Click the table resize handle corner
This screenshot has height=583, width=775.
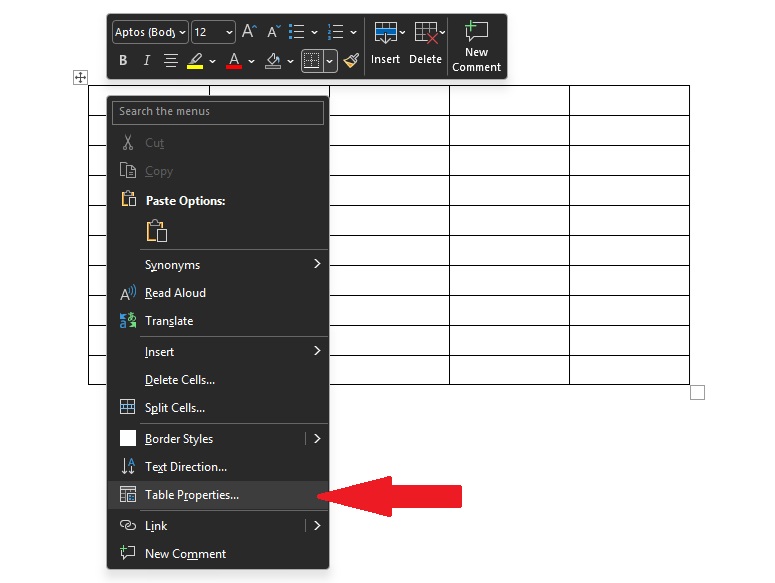coord(697,392)
